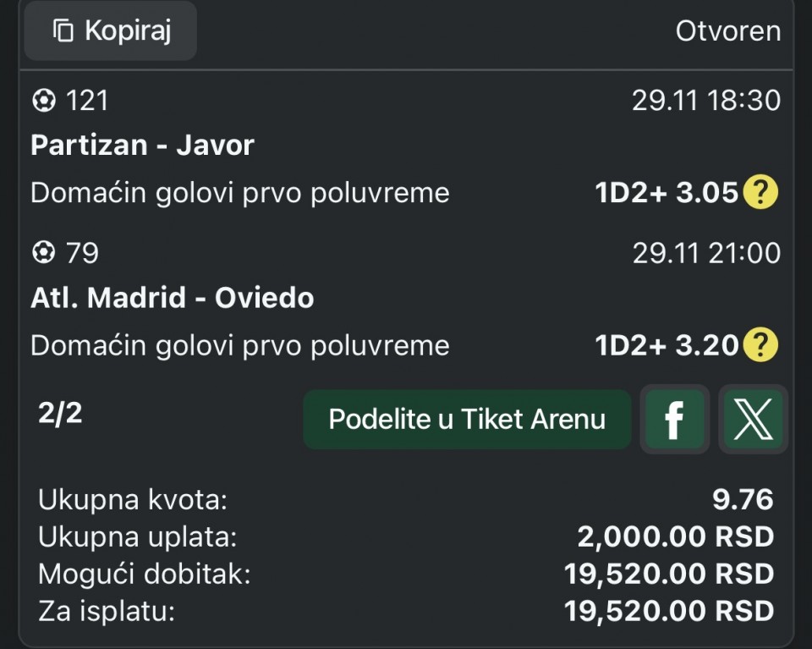Open the Partizan - Javor match
Viewport: 812px width, 649px height.
(142, 146)
